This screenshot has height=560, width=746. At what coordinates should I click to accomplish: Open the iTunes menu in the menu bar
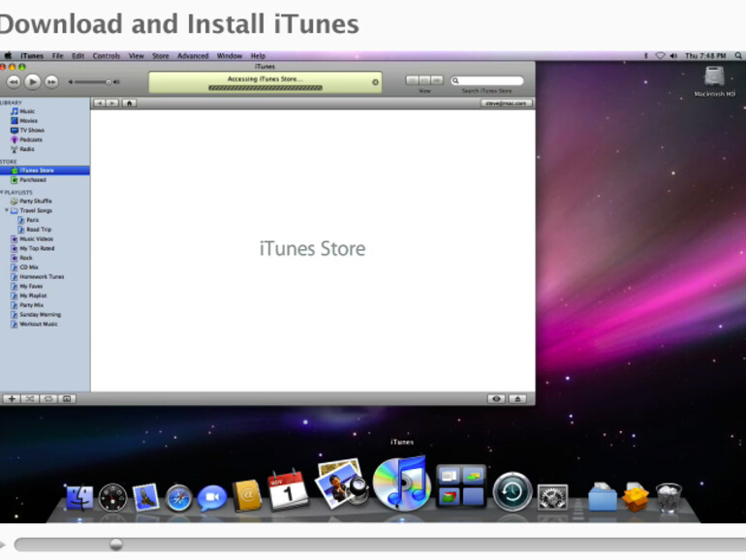pos(32,55)
